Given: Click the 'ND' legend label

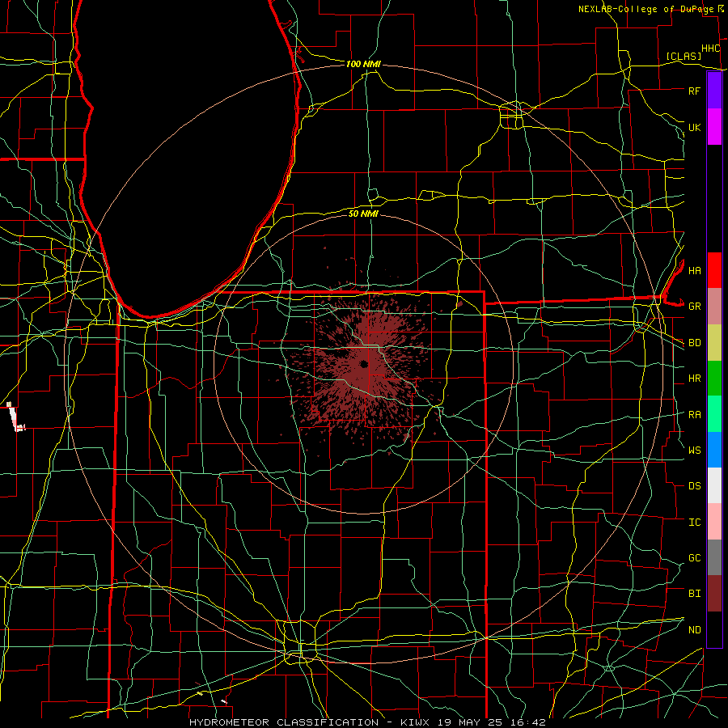Looking at the screenshot, I should (x=694, y=630).
